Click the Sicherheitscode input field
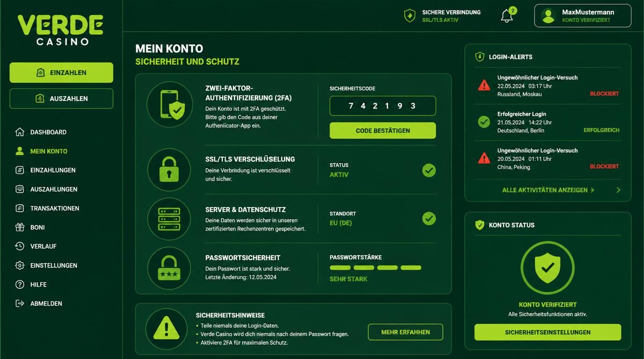The height and width of the screenshot is (359, 644). click(383, 106)
